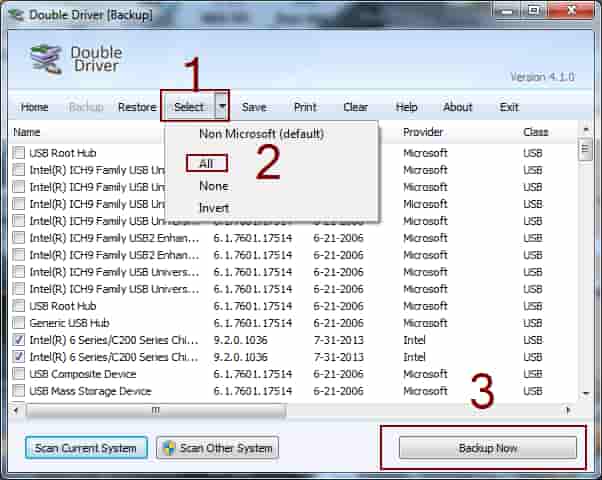Sort by the Provider column header
602x480 pixels.
[x=423, y=132]
